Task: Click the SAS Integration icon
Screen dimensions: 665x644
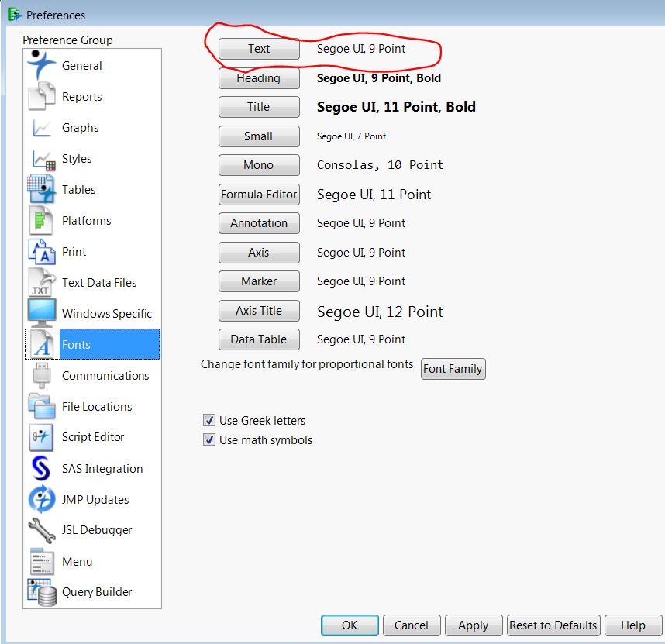Action: [x=40, y=468]
